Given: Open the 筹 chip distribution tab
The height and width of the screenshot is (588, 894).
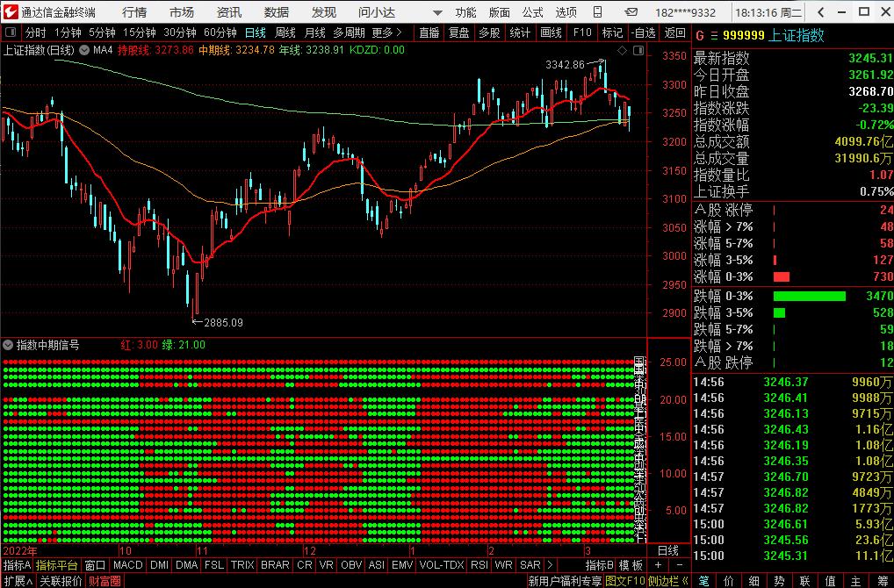Looking at the screenshot, I should [882, 581].
